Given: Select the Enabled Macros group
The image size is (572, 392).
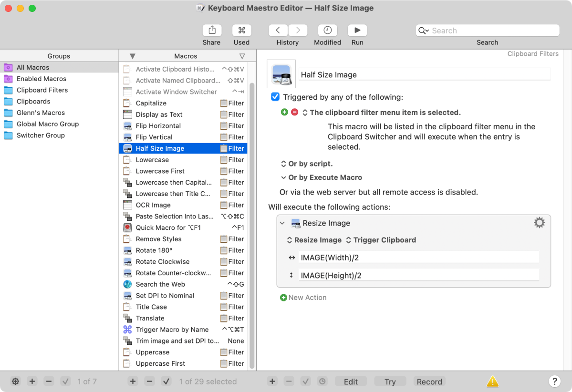Looking at the screenshot, I should pyautogui.click(x=59, y=79).
